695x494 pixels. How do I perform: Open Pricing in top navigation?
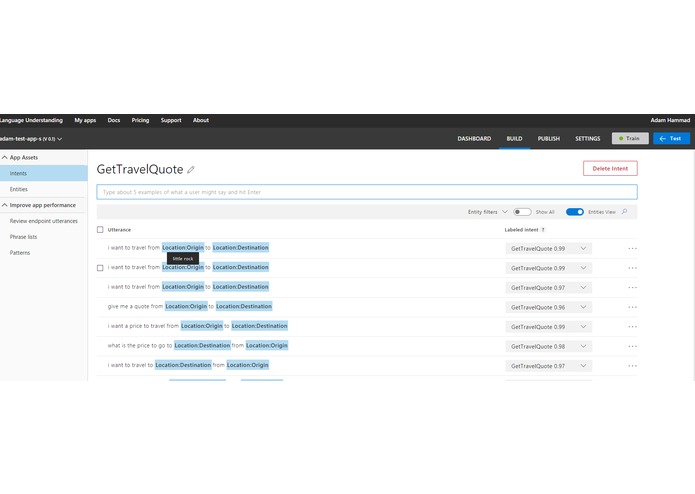140,120
